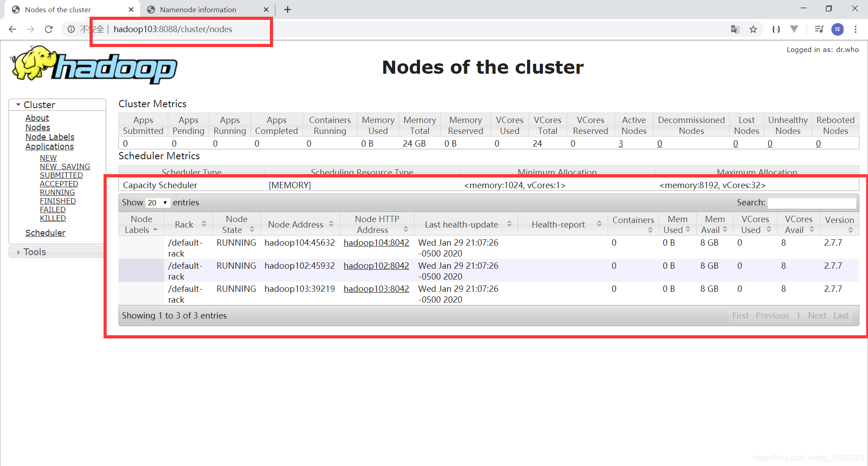Show ACCEPTED applications

(x=59, y=184)
